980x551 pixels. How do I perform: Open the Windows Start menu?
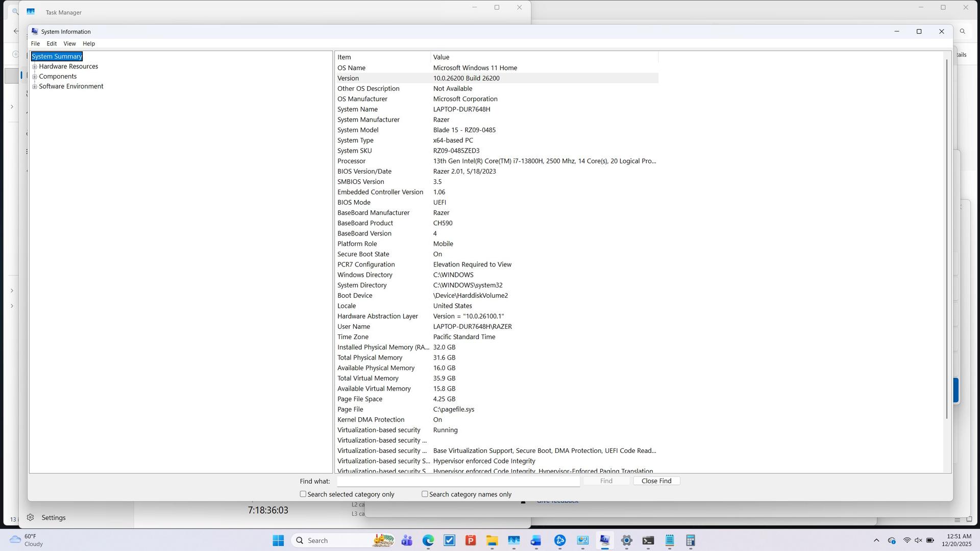click(278, 540)
